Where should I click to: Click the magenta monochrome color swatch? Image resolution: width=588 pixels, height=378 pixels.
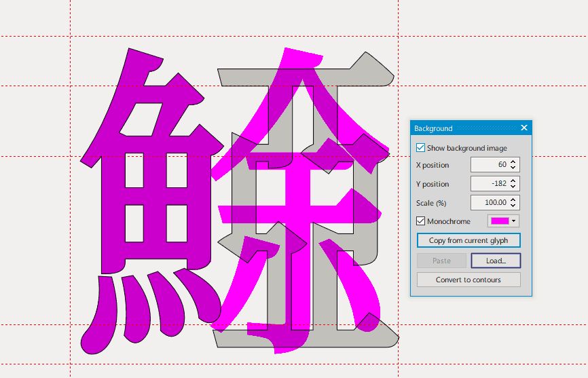499,221
